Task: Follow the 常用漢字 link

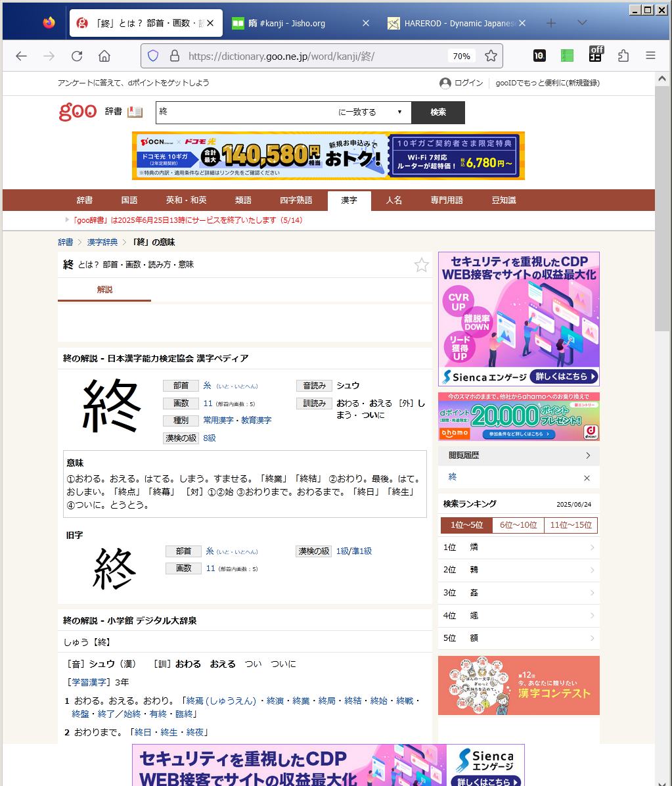Action: (x=219, y=421)
